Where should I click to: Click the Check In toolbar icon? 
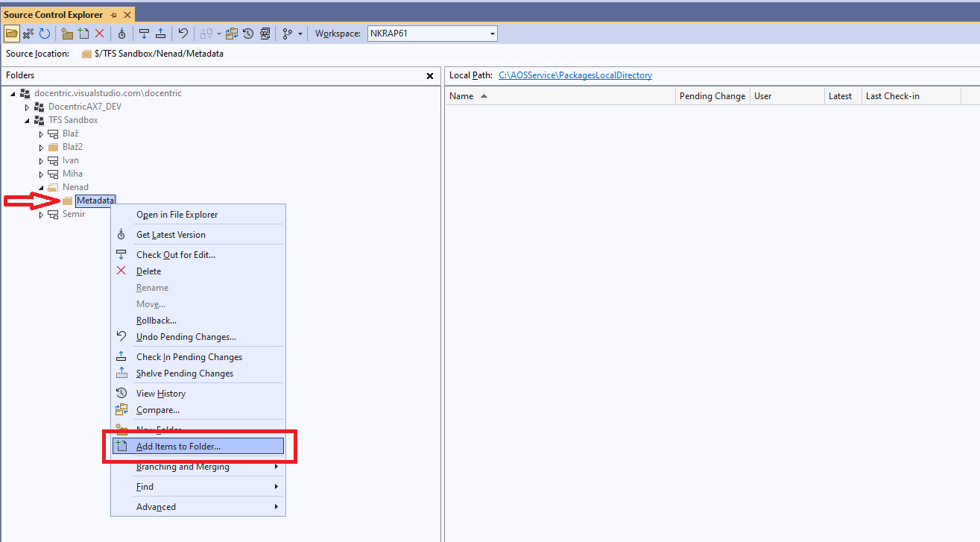pos(160,34)
